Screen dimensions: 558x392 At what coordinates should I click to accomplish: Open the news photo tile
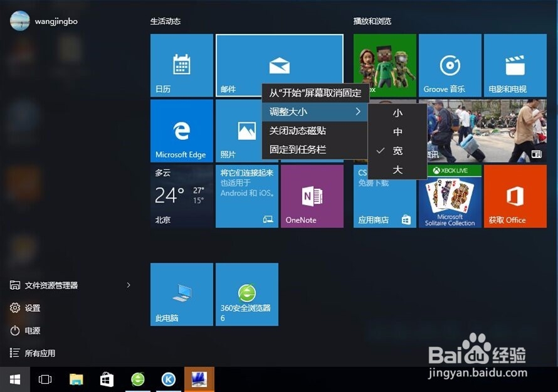[x=487, y=130]
